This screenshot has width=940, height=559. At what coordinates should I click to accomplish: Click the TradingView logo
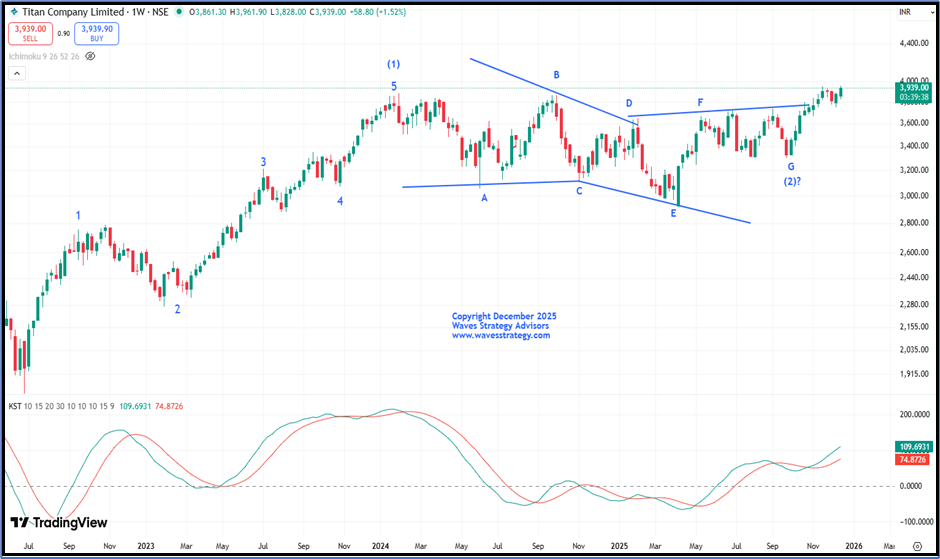59,522
